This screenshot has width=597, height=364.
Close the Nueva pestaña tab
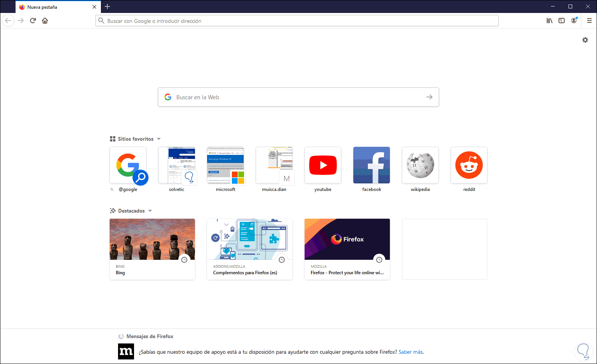pyautogui.click(x=94, y=7)
